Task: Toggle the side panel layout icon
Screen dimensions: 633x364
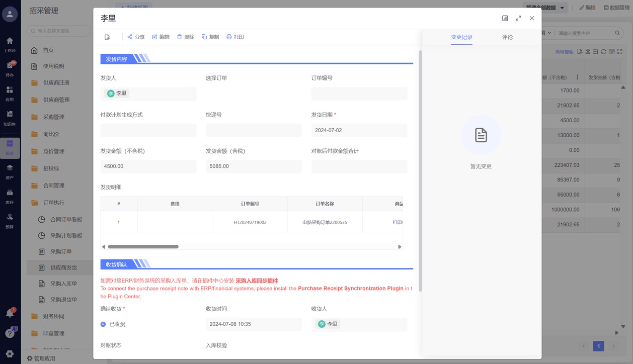Action: pos(505,18)
